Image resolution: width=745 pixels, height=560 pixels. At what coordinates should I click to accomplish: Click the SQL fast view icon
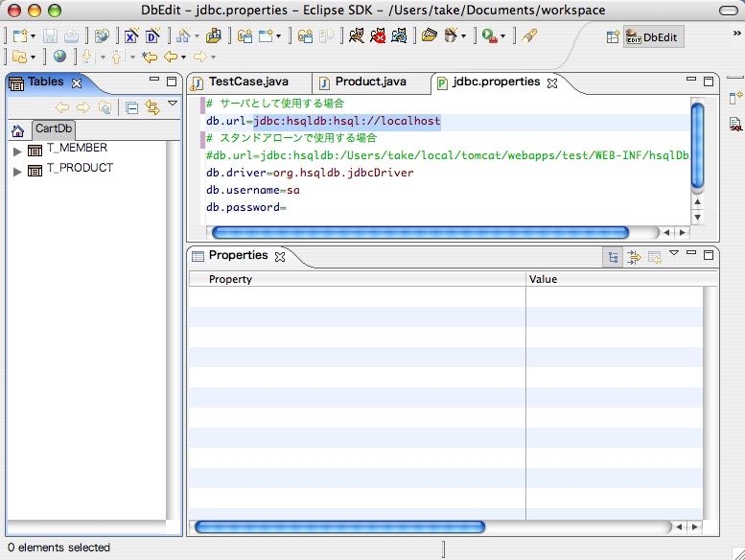coord(734,124)
